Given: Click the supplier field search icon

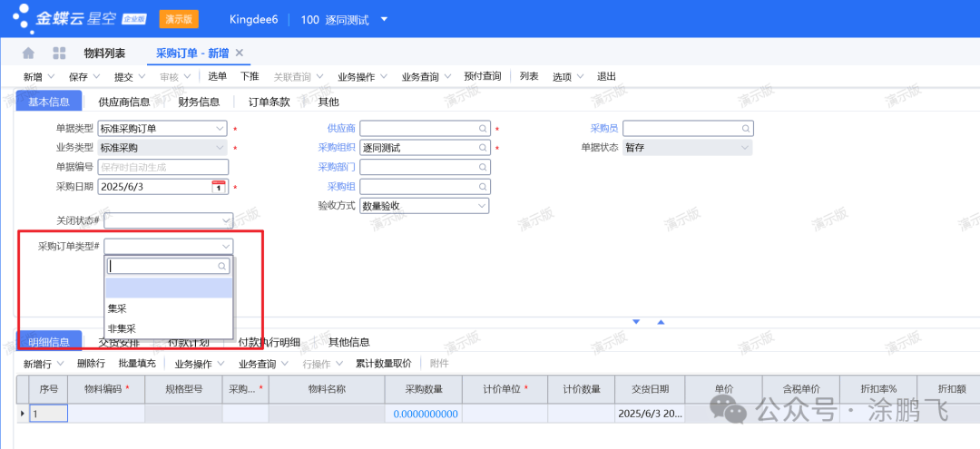Looking at the screenshot, I should 483,129.
